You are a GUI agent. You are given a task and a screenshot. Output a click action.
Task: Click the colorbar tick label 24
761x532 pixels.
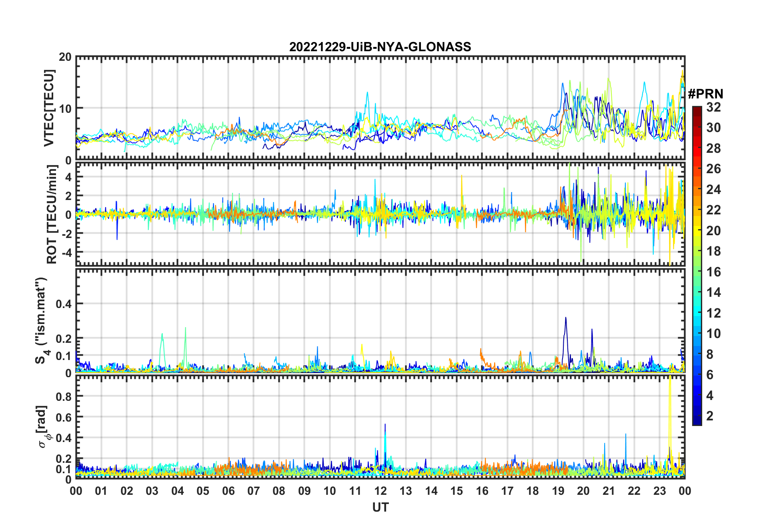click(713, 190)
